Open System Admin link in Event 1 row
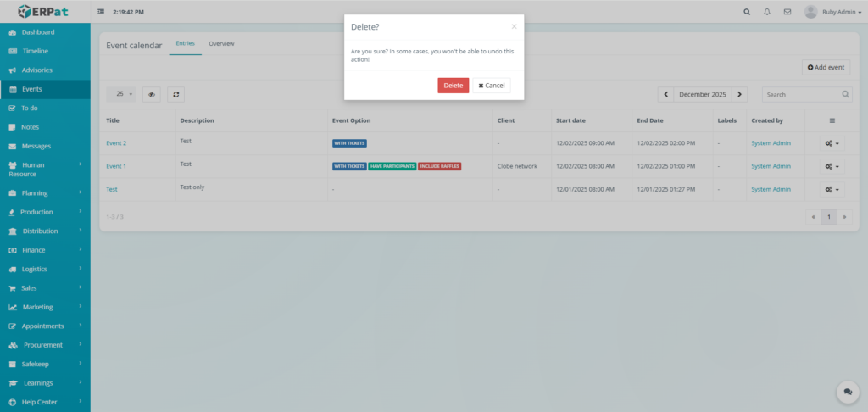This screenshot has height=412, width=868. (771, 166)
